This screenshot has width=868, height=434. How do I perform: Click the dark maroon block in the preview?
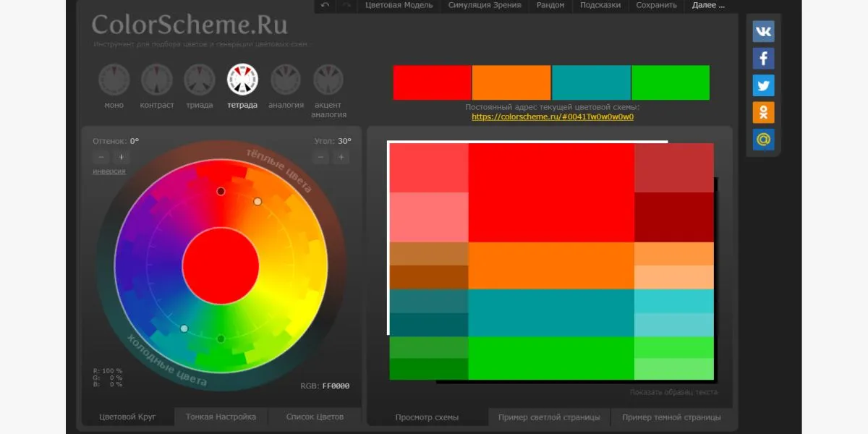[674, 217]
